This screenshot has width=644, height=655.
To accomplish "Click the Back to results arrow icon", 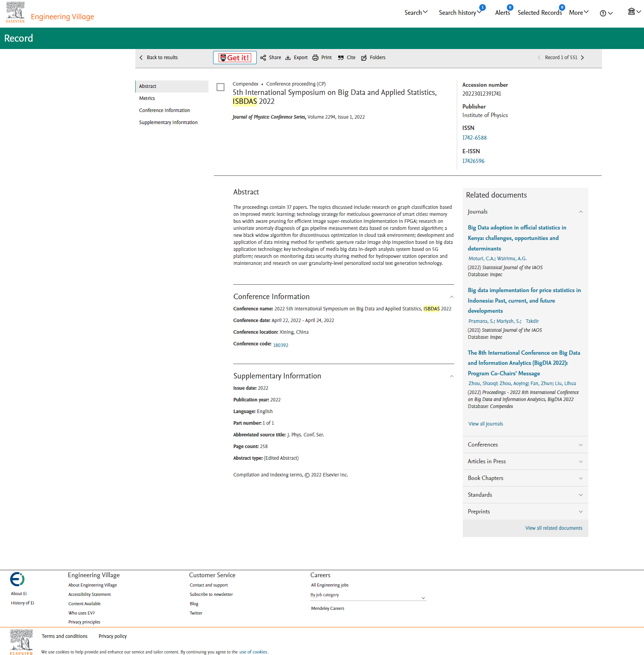I will (x=141, y=58).
